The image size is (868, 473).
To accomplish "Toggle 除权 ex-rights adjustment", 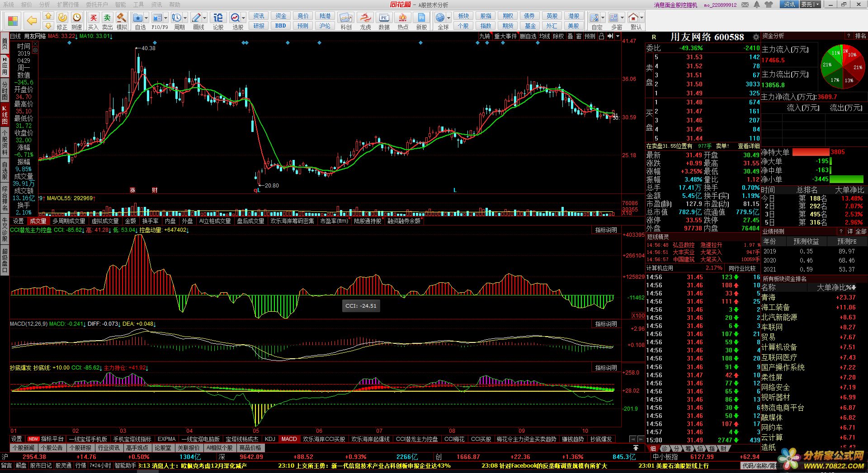I will [x=558, y=36].
